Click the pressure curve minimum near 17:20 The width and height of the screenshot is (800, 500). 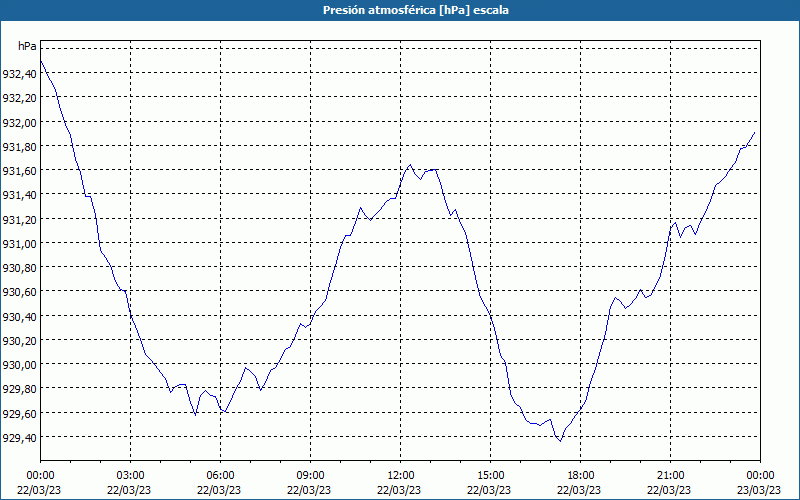(x=560, y=441)
